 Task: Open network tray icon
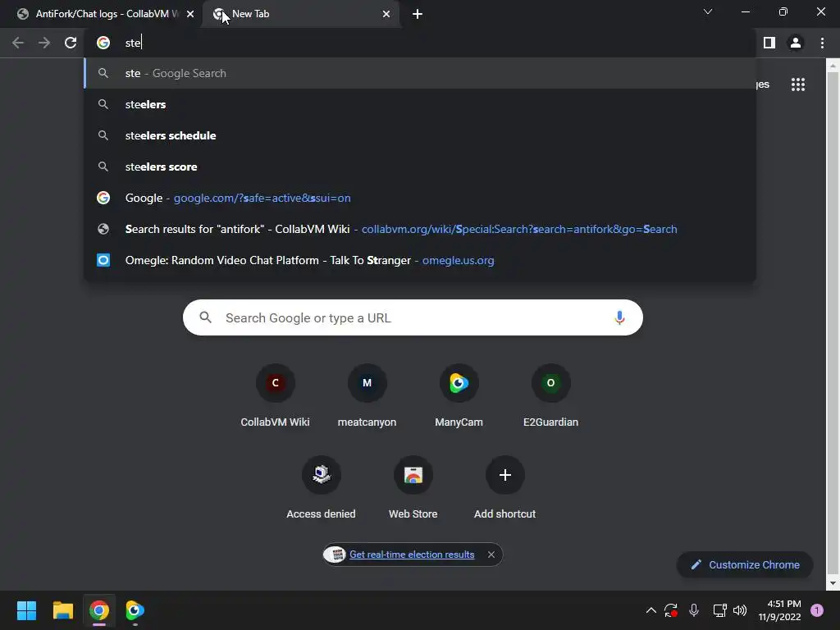(719, 610)
